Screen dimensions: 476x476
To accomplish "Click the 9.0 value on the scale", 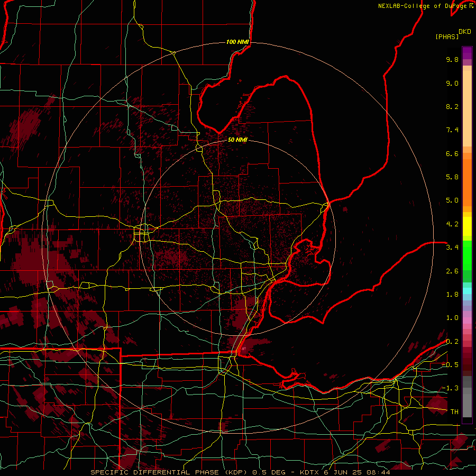I will [452, 83].
